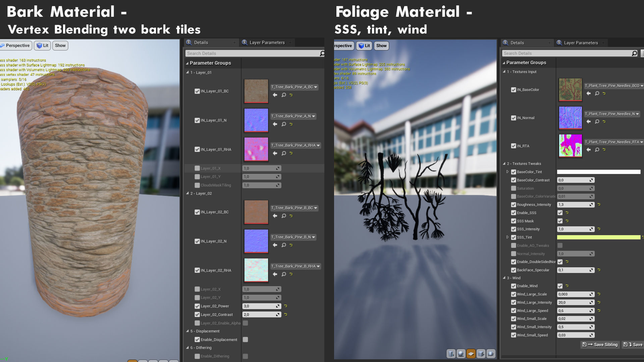Collapse the 2 - Textures Tweaks group

(504, 164)
